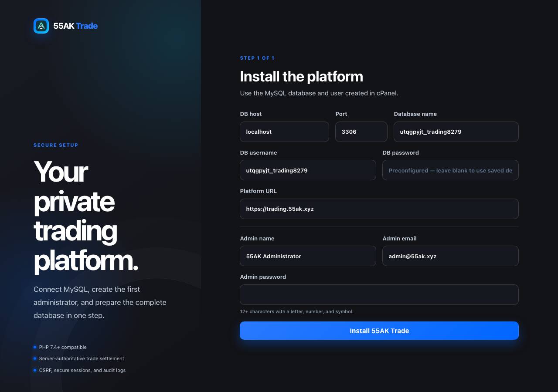Click 'Server-authoritative trade settlement' text
The height and width of the screenshot is (392, 558).
coord(82,358)
